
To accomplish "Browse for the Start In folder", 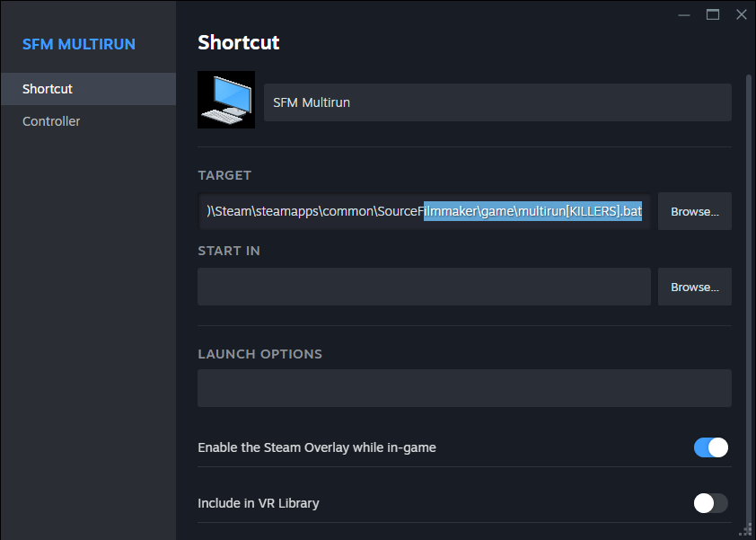I will [x=694, y=288].
